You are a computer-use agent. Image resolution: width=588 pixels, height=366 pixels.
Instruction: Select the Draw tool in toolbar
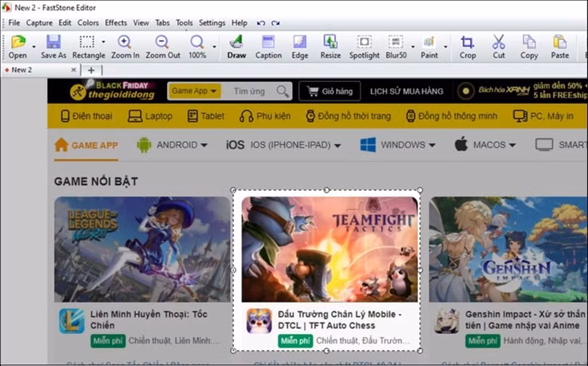pyautogui.click(x=236, y=46)
